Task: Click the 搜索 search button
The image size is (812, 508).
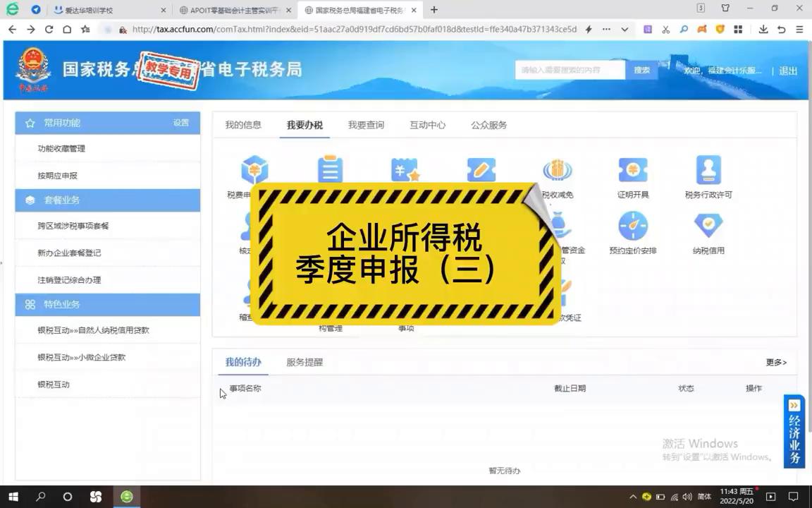Action: tap(641, 70)
